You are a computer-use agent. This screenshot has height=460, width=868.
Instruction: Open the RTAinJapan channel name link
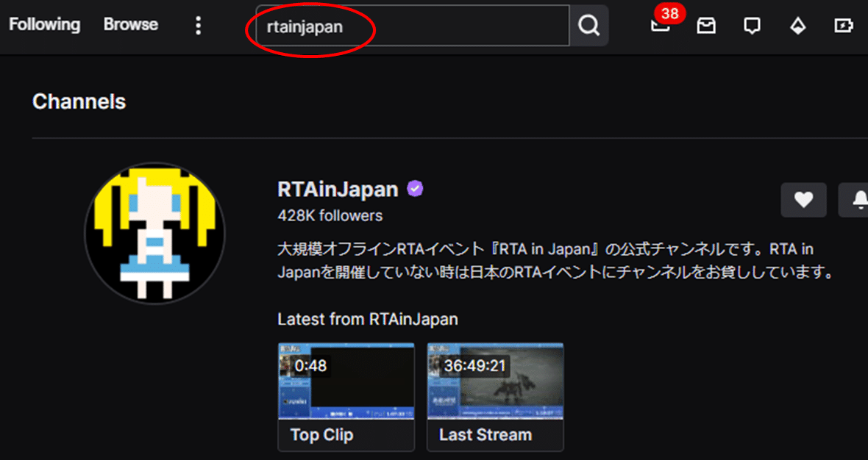coord(338,189)
